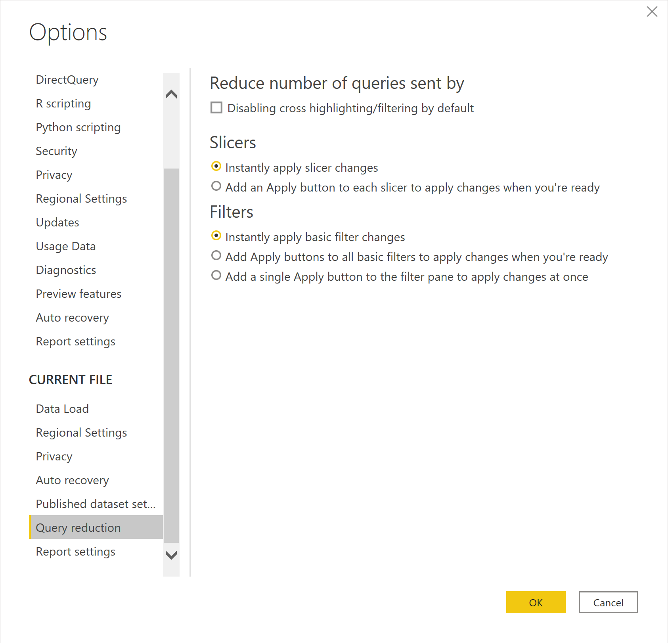Open the Security options section
Viewport: 668px width, 644px height.
[x=56, y=151]
